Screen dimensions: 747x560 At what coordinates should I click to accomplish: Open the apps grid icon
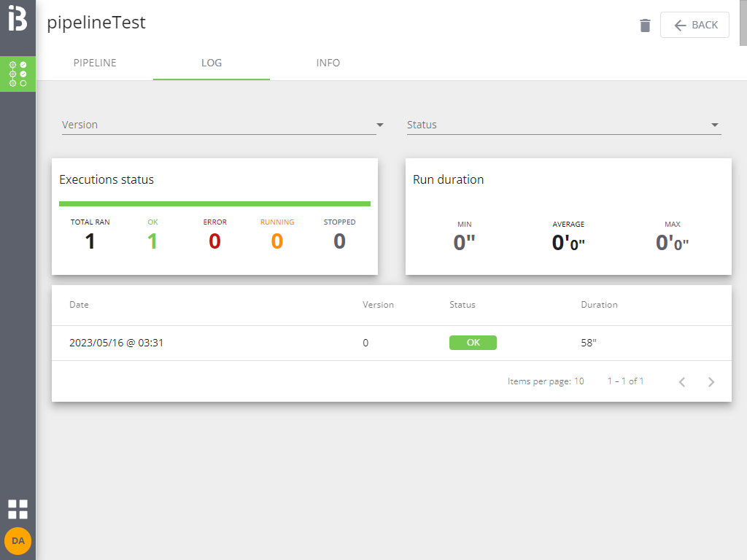click(x=18, y=509)
